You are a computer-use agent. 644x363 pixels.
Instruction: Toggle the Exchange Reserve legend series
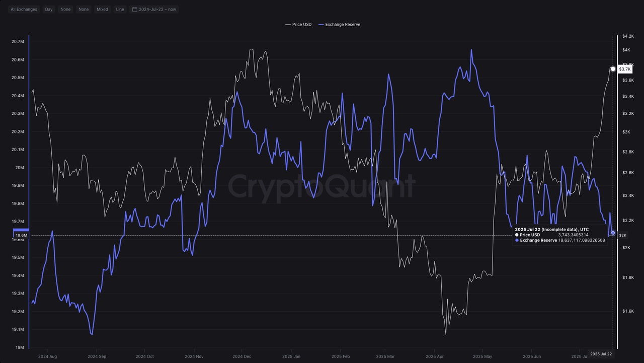[x=339, y=24]
